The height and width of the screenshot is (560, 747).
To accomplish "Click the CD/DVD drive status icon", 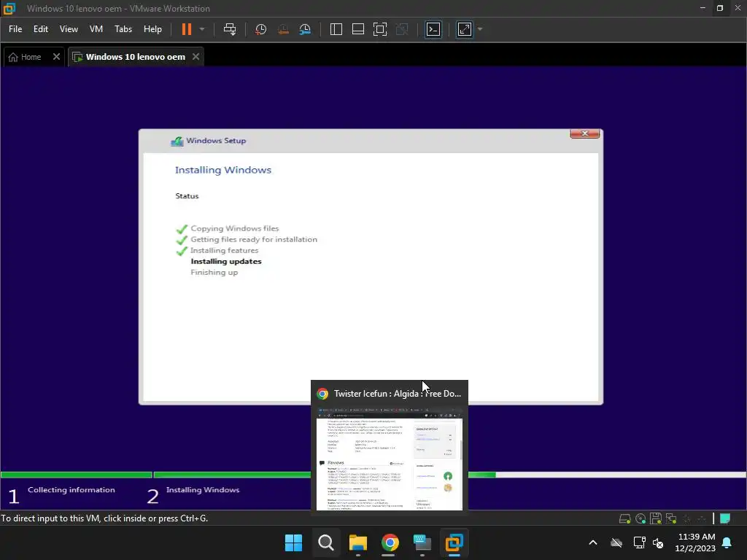I will click(640, 518).
